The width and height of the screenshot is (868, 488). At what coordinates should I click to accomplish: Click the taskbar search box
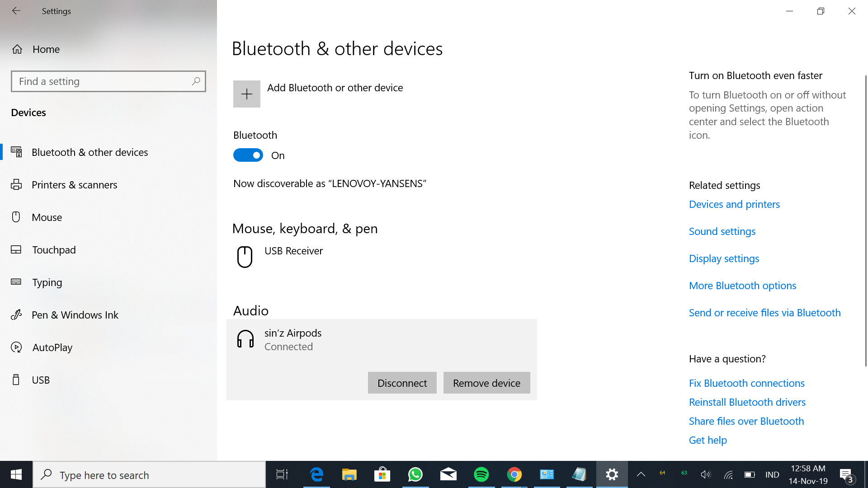tap(149, 475)
